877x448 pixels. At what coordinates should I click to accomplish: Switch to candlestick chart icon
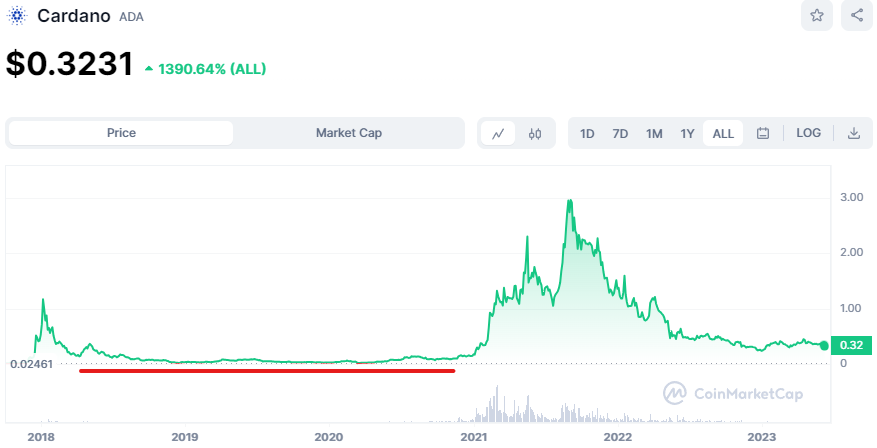[x=535, y=133]
